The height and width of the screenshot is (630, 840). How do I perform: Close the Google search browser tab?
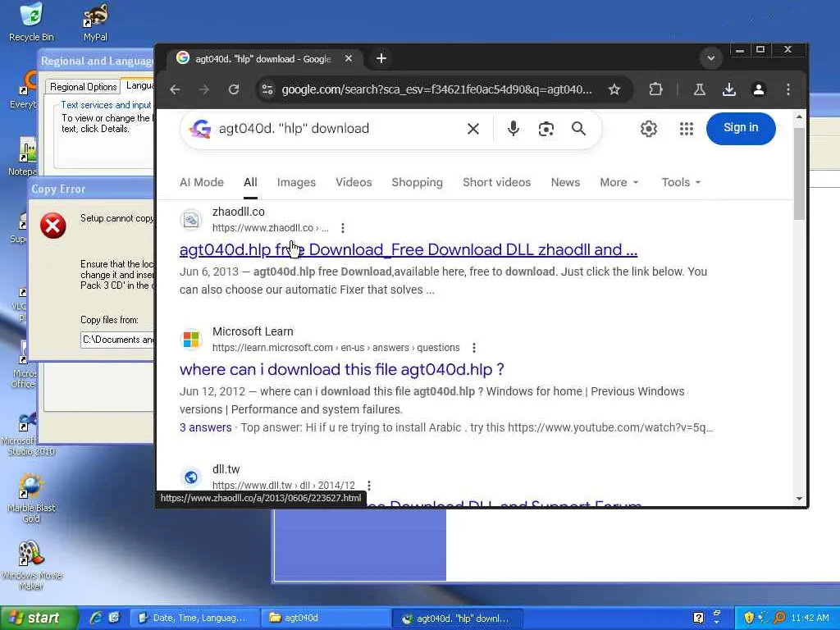[x=348, y=58]
